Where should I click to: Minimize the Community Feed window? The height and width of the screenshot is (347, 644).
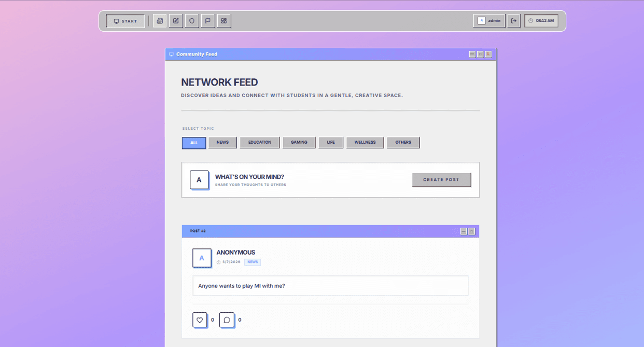472,54
